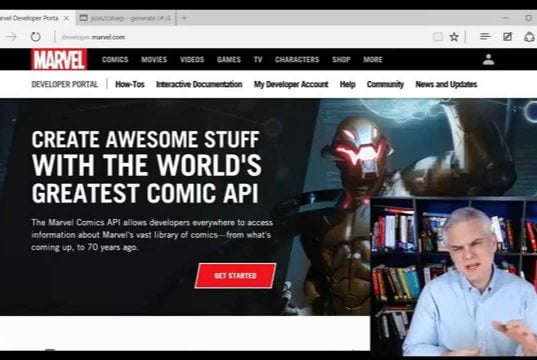Reload the page with refresh icon
This screenshot has height=360, width=537.
click(x=35, y=37)
